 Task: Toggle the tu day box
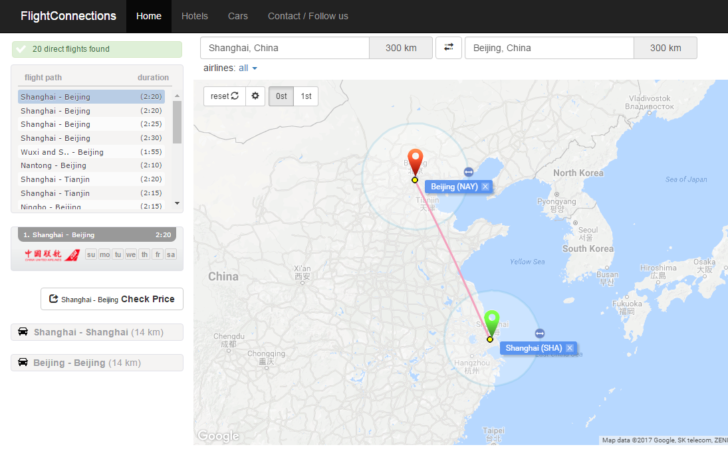coord(118,254)
